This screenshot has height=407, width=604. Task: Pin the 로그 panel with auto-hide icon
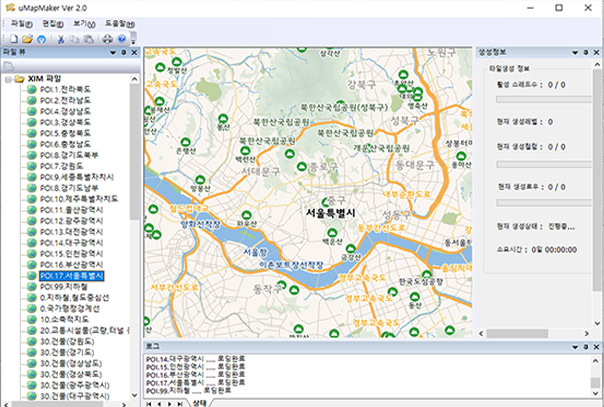coord(586,347)
